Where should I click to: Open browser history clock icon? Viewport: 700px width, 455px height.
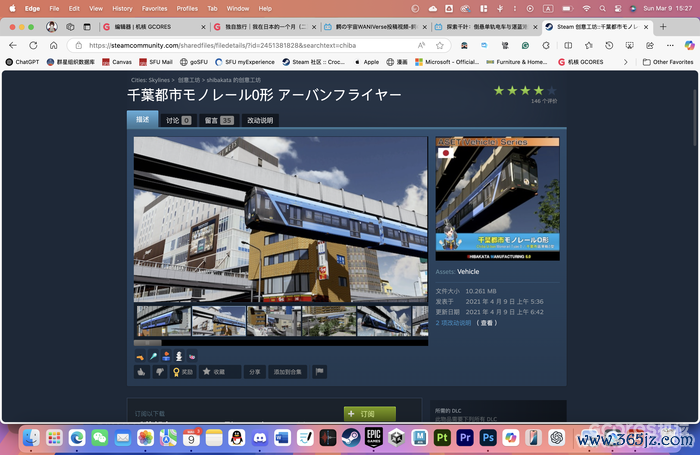tap(609, 45)
